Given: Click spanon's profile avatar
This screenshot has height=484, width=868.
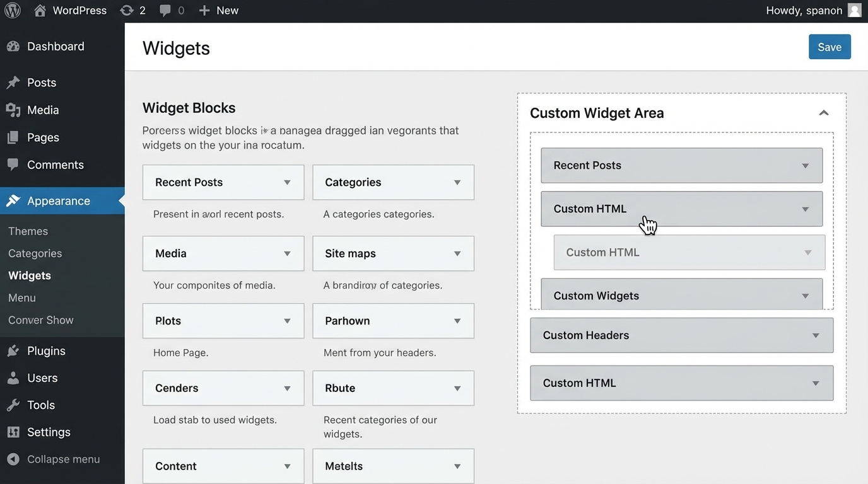Looking at the screenshot, I should (x=855, y=10).
